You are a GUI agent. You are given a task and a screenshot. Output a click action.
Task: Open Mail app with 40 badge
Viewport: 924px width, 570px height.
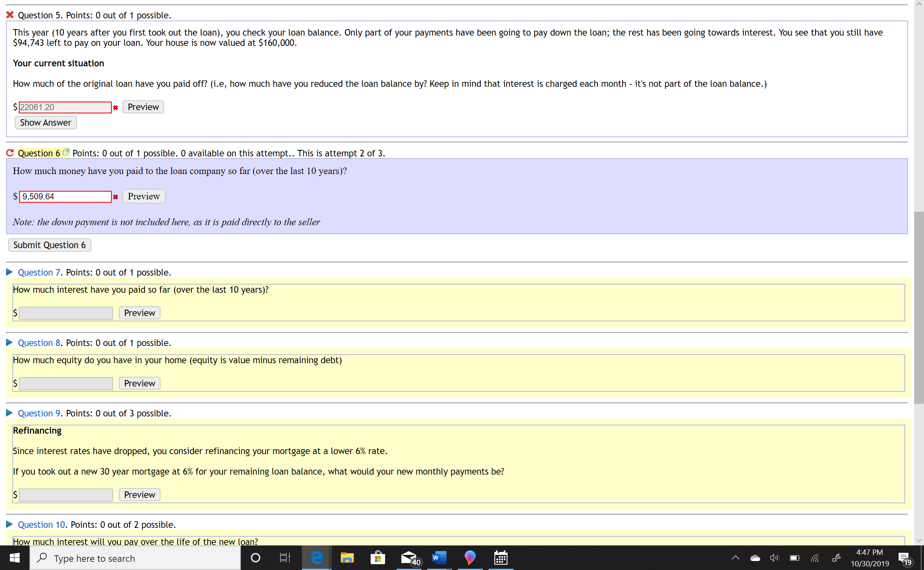point(409,558)
